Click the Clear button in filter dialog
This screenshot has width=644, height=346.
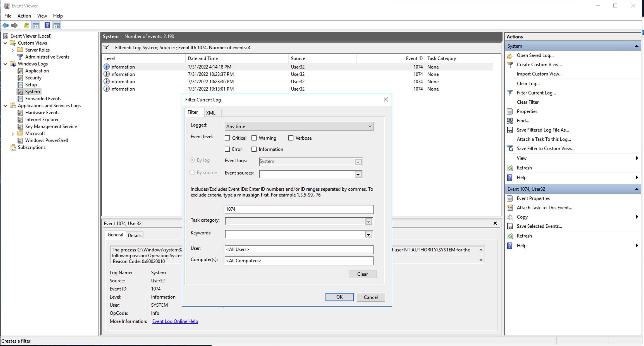362,274
